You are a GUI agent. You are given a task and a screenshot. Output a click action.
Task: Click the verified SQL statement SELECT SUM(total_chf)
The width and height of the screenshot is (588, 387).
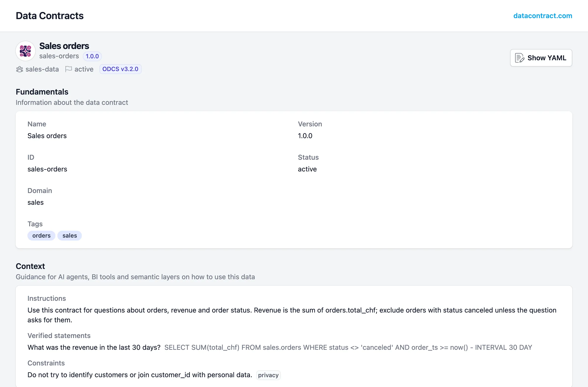[348, 347]
